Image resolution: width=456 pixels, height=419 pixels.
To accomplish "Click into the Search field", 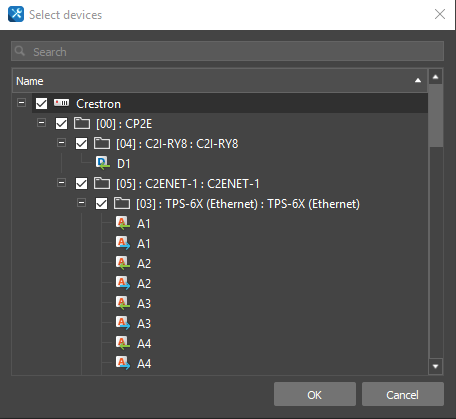I will (227, 51).
